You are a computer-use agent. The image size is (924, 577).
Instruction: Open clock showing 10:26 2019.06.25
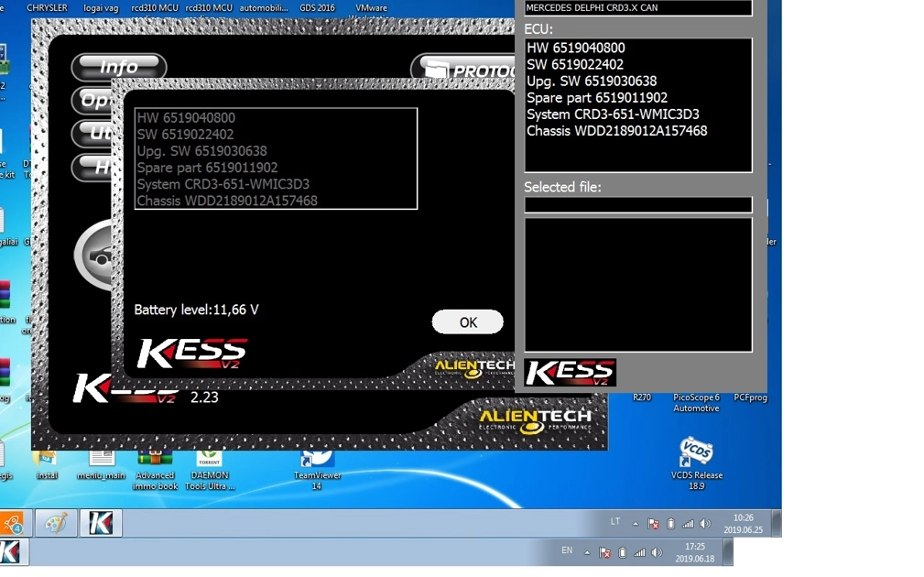743,523
